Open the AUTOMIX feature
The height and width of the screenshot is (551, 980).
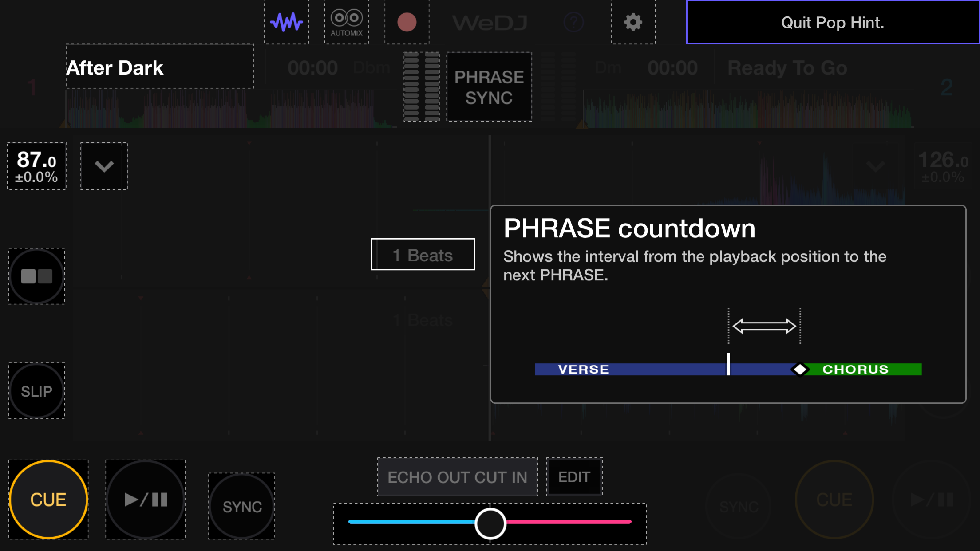347,22
